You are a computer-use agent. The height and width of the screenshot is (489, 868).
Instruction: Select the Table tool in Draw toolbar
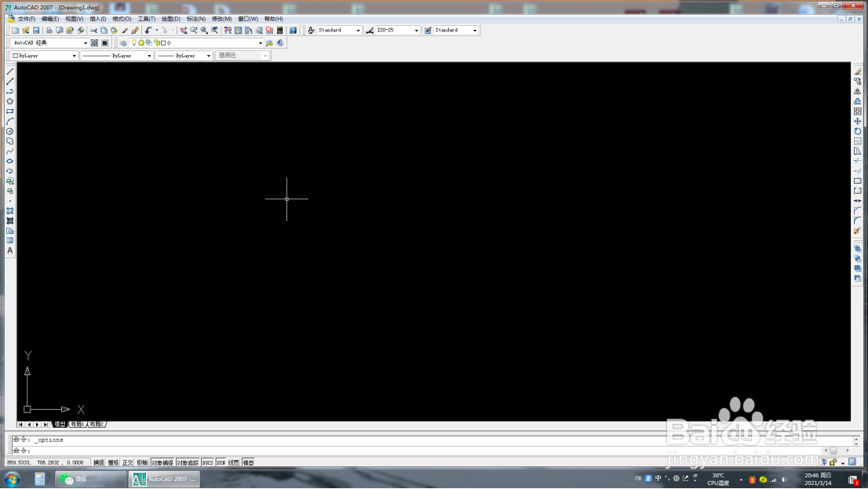(x=9, y=241)
